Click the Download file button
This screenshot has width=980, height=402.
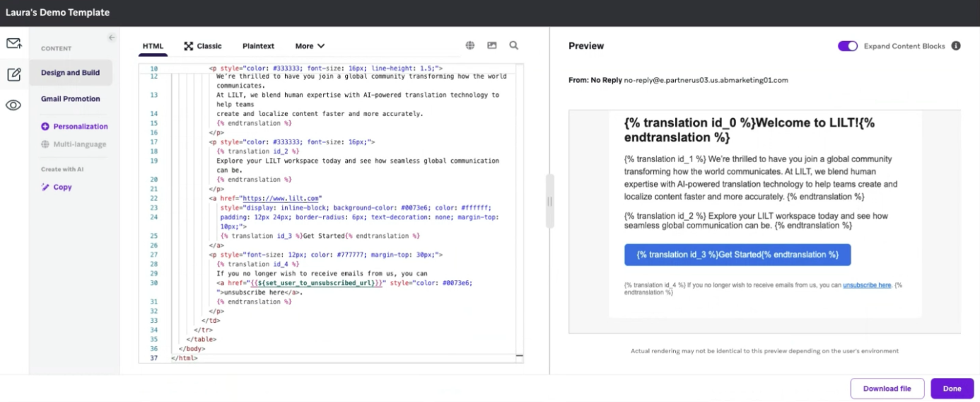pyautogui.click(x=887, y=389)
